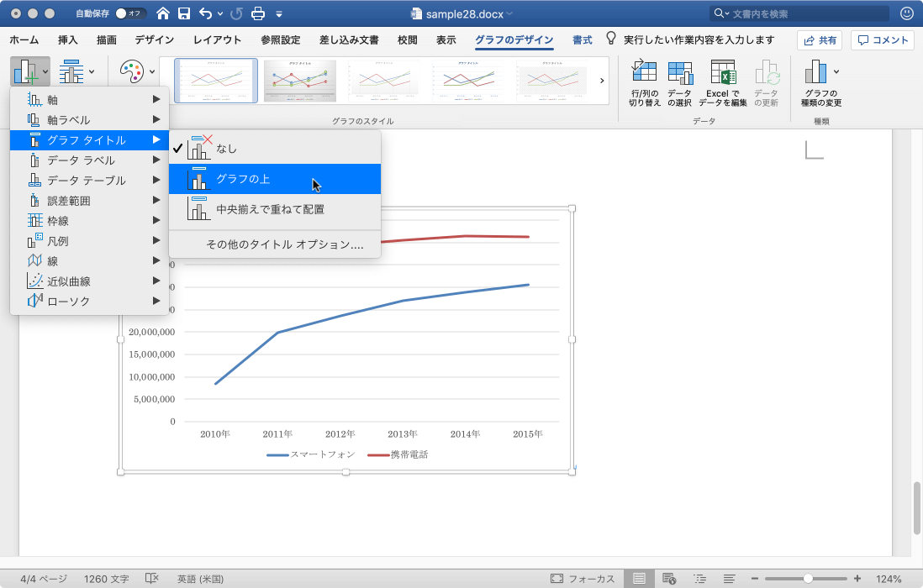Switch to the 書式 tab
Image resolution: width=923 pixels, height=588 pixels.
(x=583, y=40)
